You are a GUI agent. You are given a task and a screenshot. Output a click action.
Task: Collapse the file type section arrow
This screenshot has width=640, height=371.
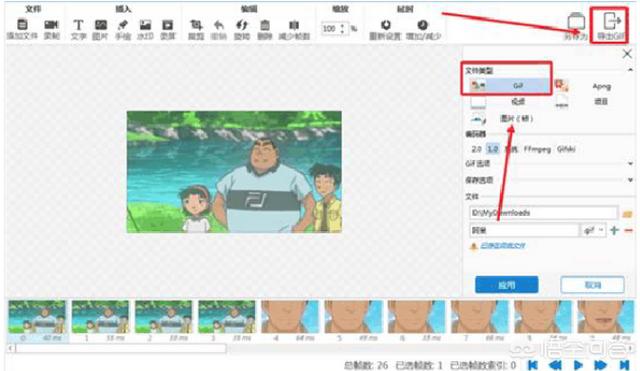[631, 70]
